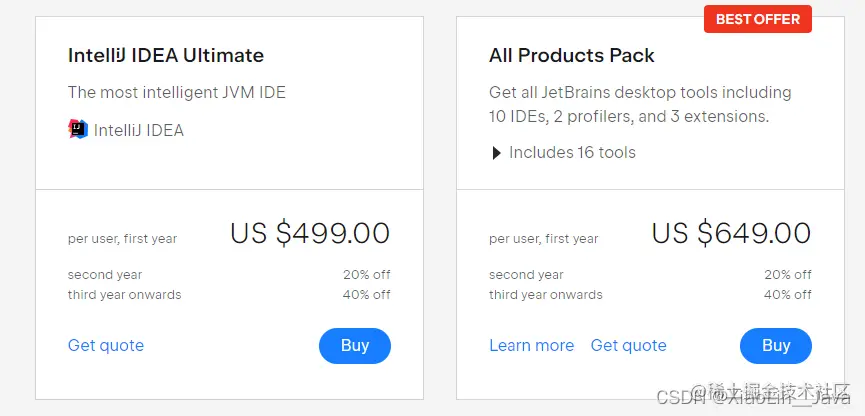
Task: Click the most intelligent JVM IDE tagline
Action: click(177, 93)
